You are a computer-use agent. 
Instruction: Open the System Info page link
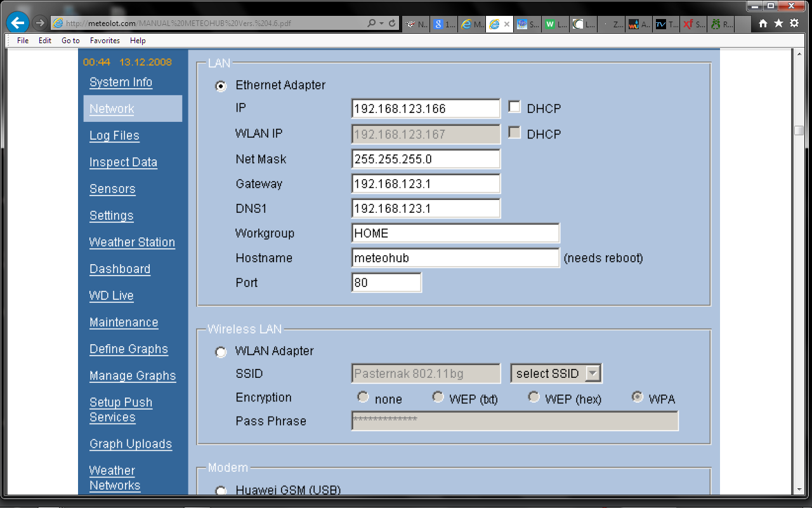coord(121,83)
